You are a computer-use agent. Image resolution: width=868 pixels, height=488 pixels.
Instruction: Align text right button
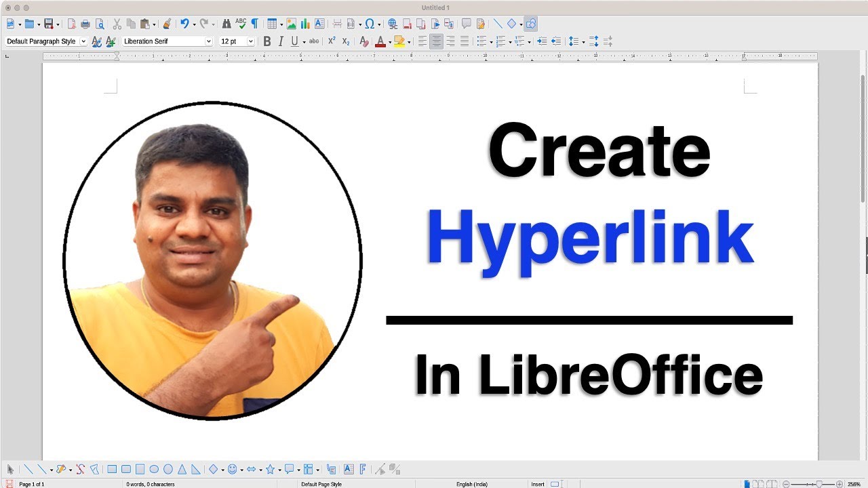pos(450,41)
